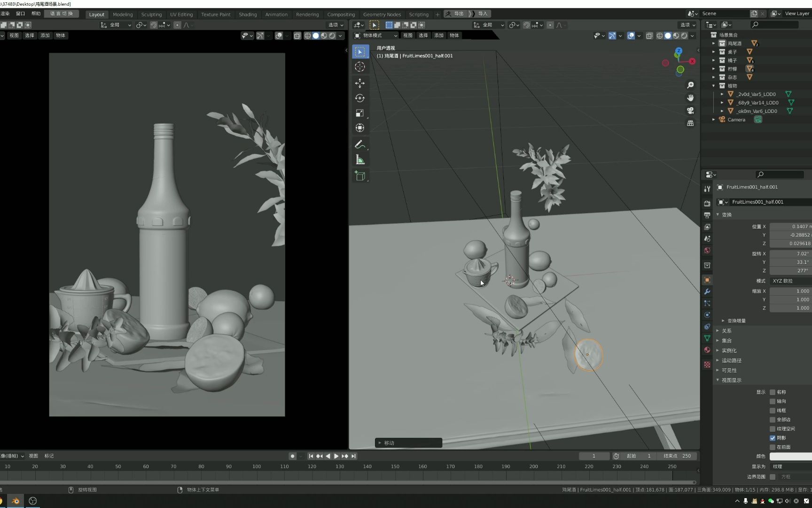Expand the 鸡尾酒 collection in the outliner
The height and width of the screenshot is (508, 812).
coord(714,43)
